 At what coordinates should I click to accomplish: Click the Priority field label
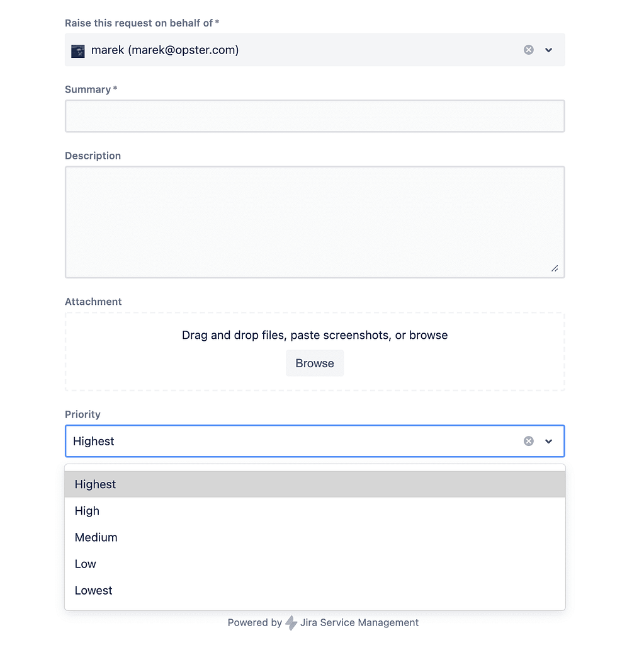tap(82, 414)
